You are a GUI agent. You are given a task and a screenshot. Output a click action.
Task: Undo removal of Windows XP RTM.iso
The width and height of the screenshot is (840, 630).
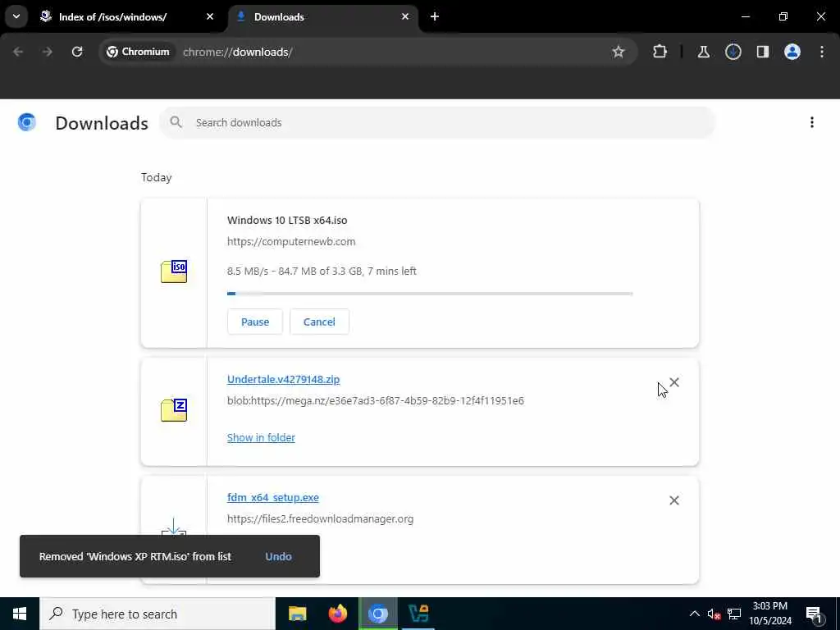coord(279,557)
